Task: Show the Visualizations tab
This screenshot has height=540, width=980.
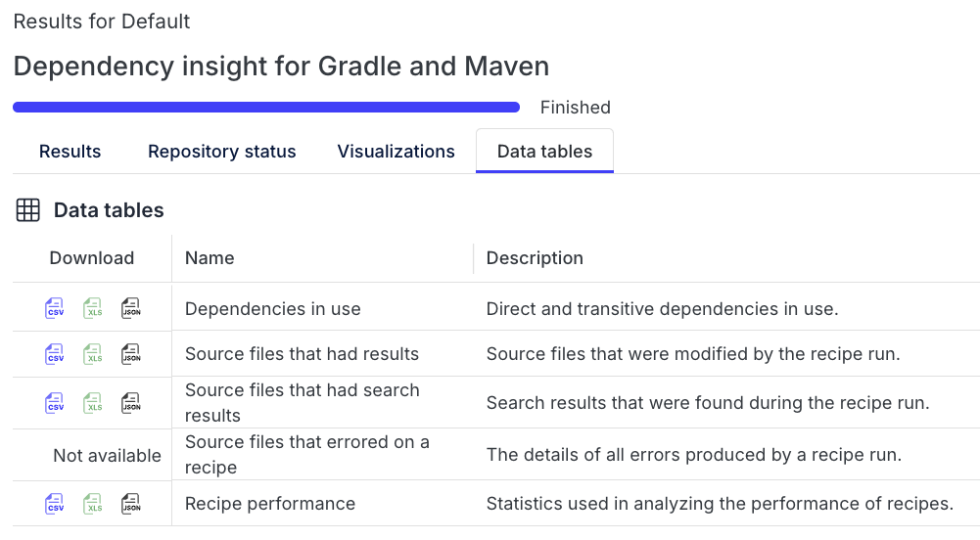Action: (x=396, y=152)
